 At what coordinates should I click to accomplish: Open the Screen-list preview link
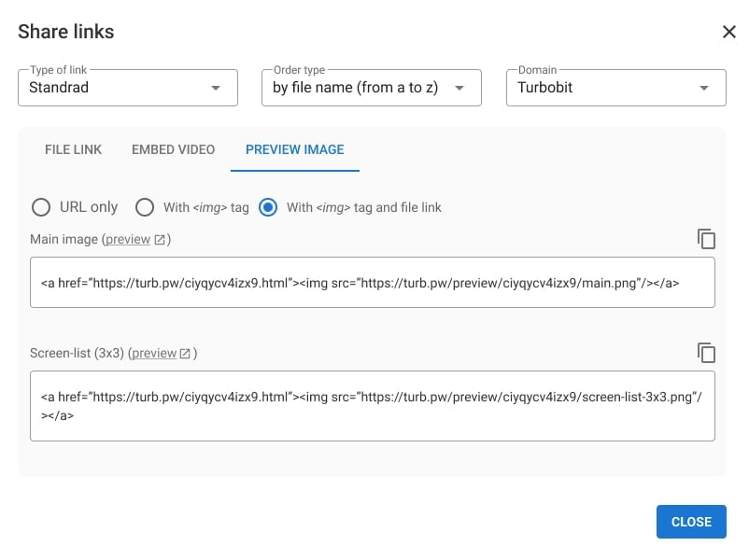[x=154, y=354]
